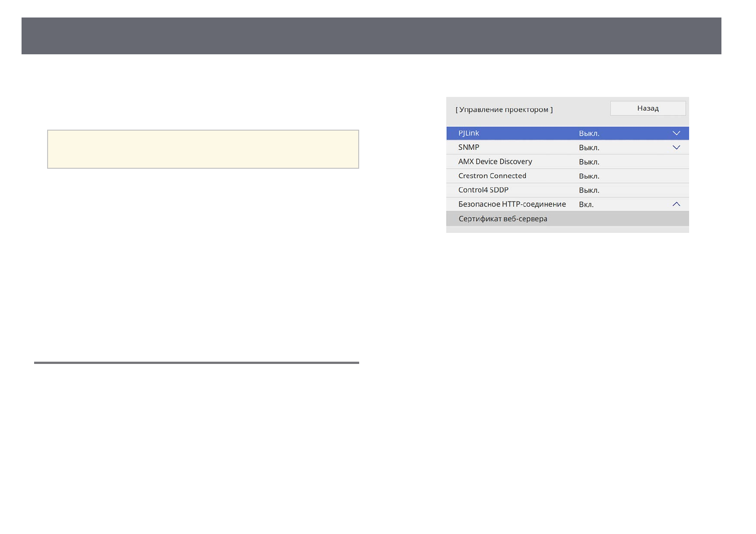Toggle the SNMP Выкл. value

pyautogui.click(x=589, y=148)
